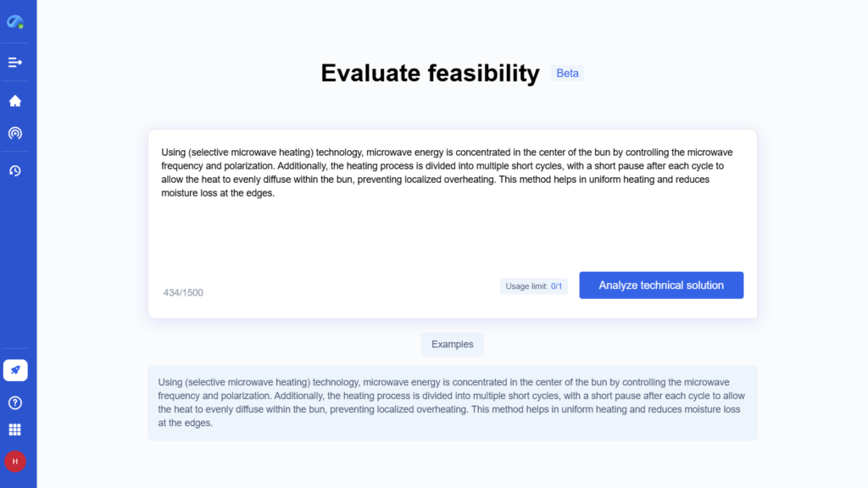The width and height of the screenshot is (868, 488).
Task: Click the 'Usage limit: 0/1' badge
Action: click(x=533, y=286)
